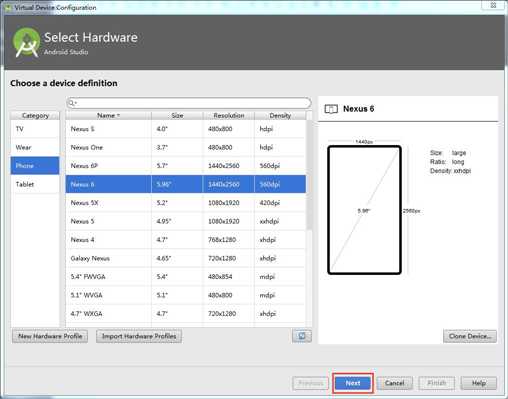Click the 3.7" size cell
Screen dimensions: 508x399
177,147
